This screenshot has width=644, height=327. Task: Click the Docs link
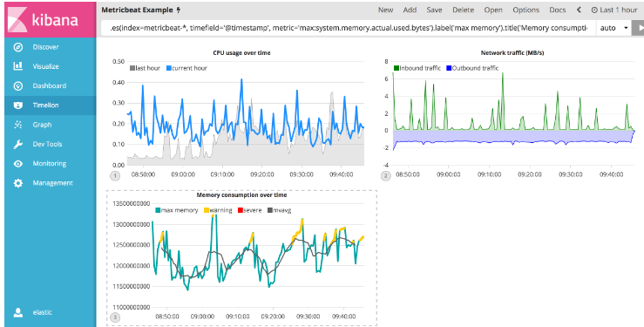tap(558, 10)
